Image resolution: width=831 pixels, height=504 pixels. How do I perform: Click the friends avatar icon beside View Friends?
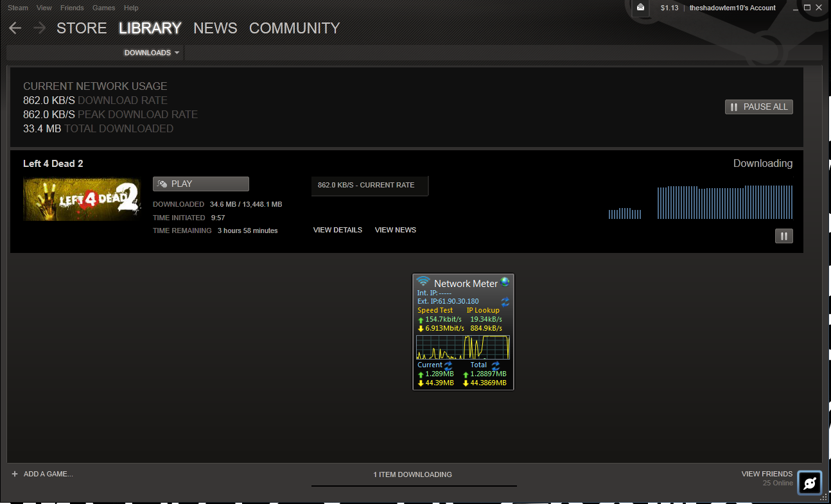pos(810,483)
